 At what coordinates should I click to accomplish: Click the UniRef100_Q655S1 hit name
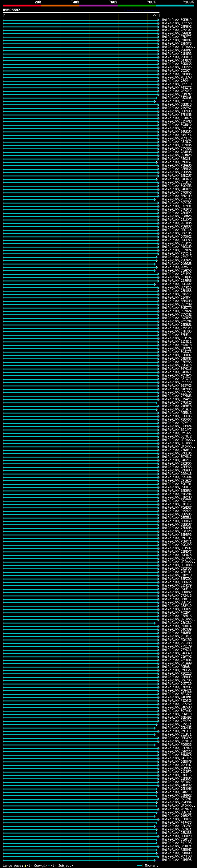coord(177,518)
